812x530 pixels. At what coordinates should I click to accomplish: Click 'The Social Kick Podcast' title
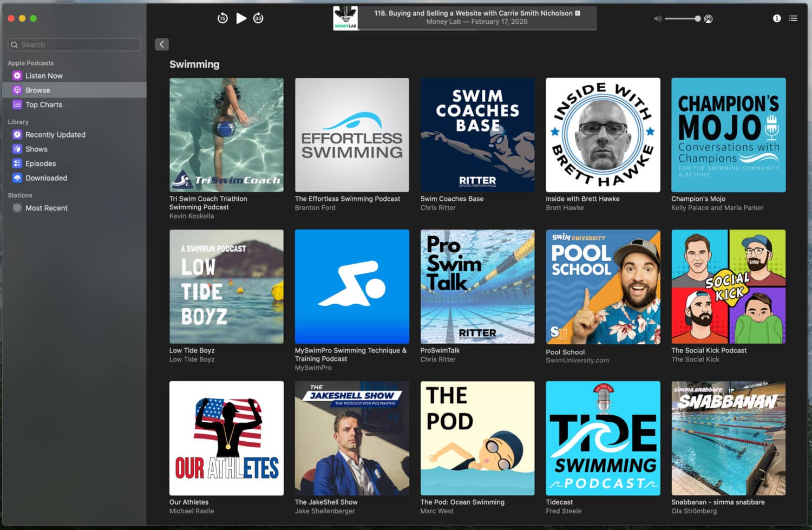709,350
